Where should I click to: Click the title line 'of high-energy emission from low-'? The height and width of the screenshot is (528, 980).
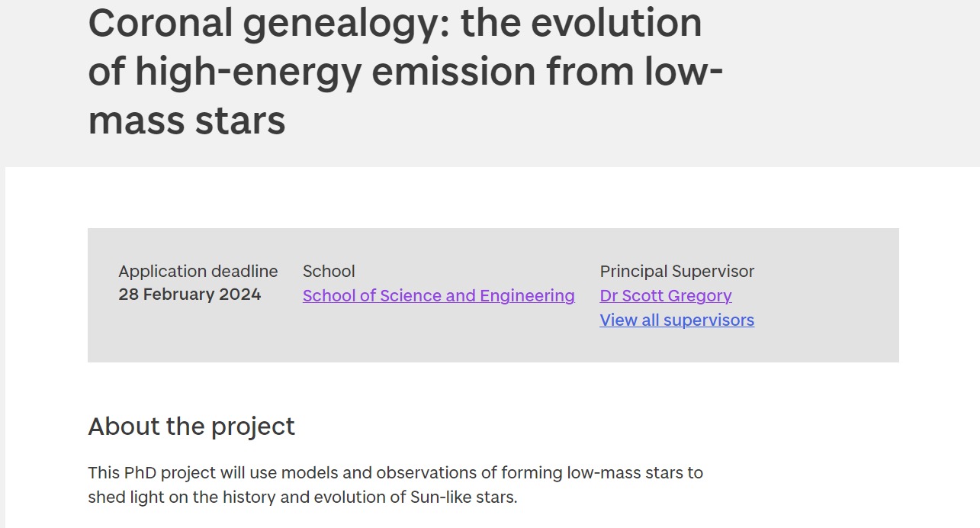(x=405, y=71)
